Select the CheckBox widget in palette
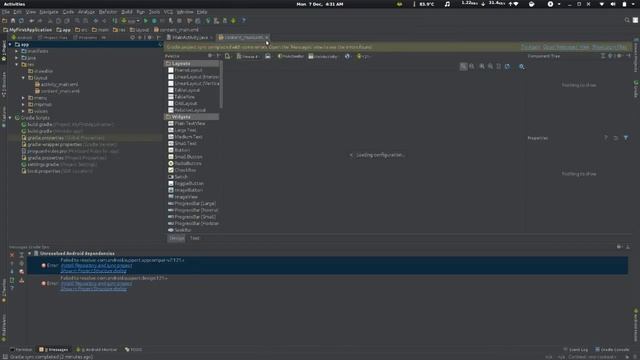Image resolution: width=640 pixels, height=360 pixels. coord(182,170)
